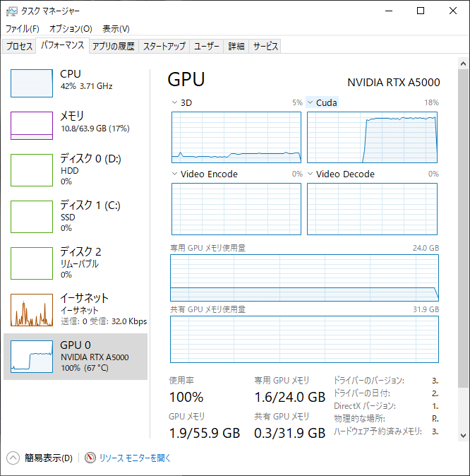The width and height of the screenshot is (470, 476).
Task: Click the 10.8/63.9 GB (17%) memory reading
Action: (95, 129)
